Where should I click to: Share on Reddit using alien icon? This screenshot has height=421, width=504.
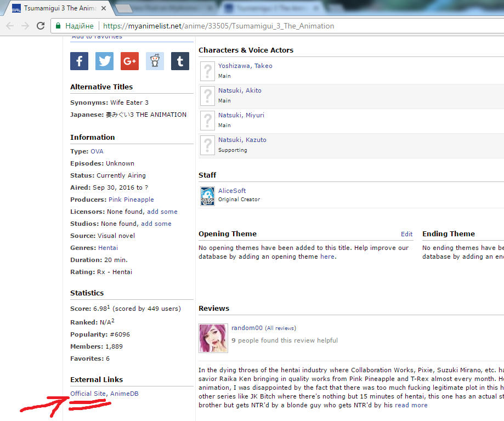[155, 61]
